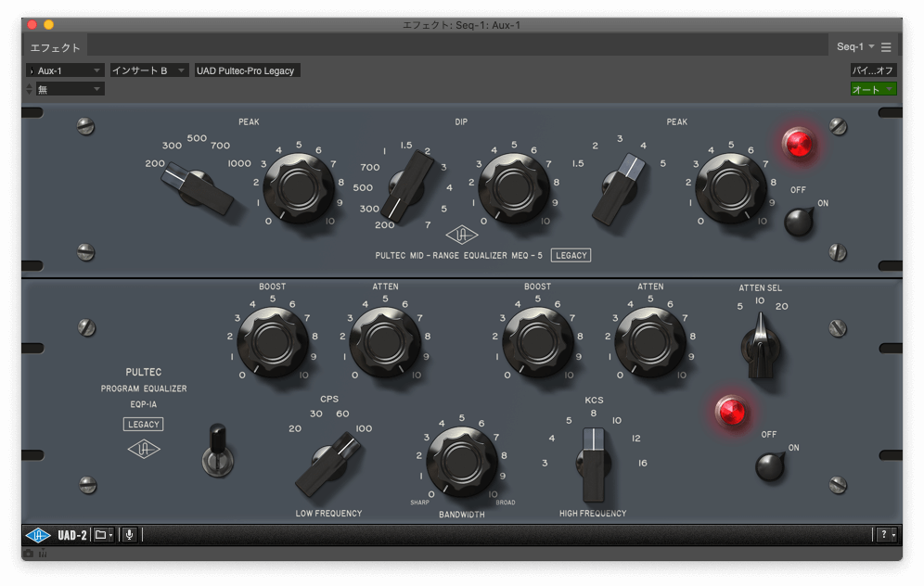The height and width of the screenshot is (586, 924).
Task: Open the インサート B insert dropdown
Action: pos(149,70)
